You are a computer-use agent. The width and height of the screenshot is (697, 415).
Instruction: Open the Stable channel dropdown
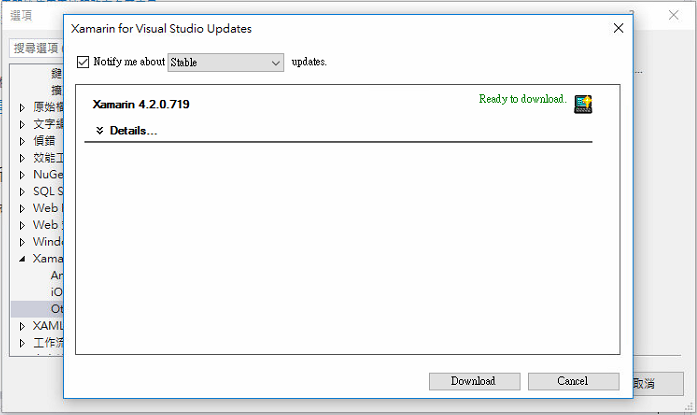point(225,63)
